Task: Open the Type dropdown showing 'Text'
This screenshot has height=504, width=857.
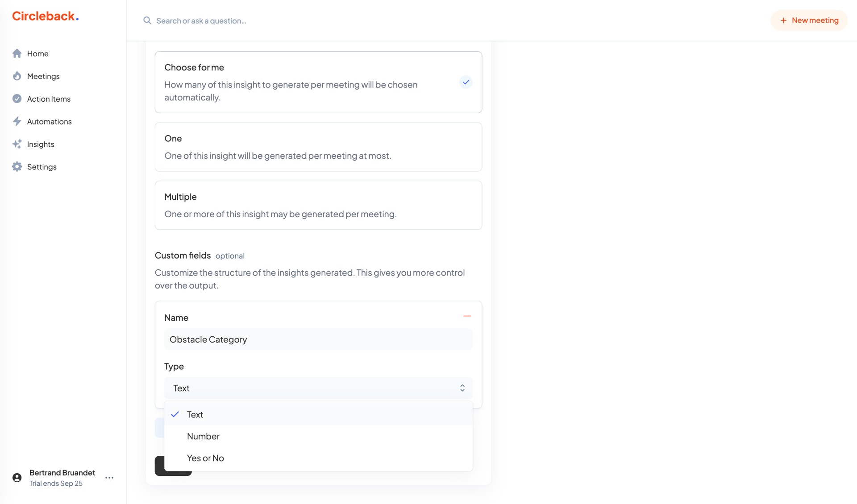Action: tap(318, 388)
